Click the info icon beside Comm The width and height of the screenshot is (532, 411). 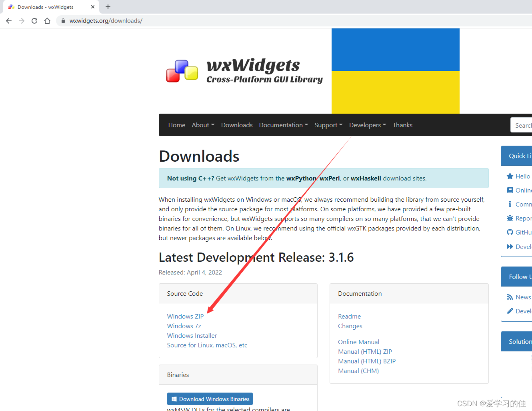pyautogui.click(x=510, y=204)
